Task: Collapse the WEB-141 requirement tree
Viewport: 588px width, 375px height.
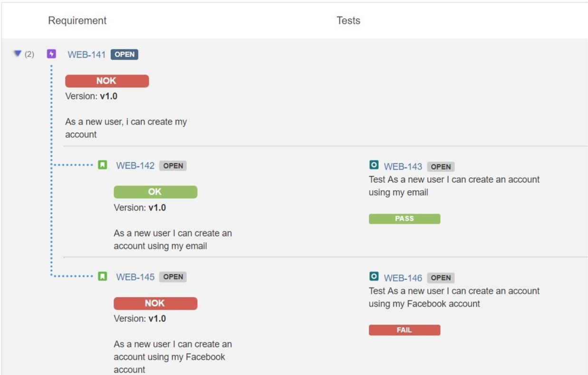Action: (18, 54)
